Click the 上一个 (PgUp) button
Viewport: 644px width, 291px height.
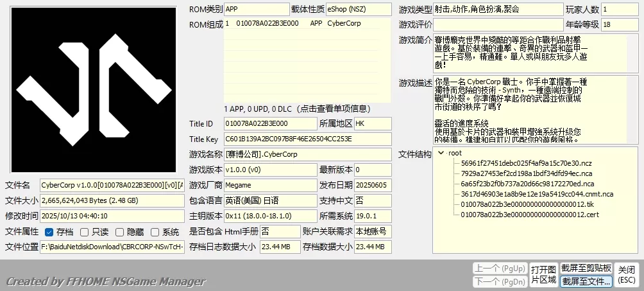point(500,269)
